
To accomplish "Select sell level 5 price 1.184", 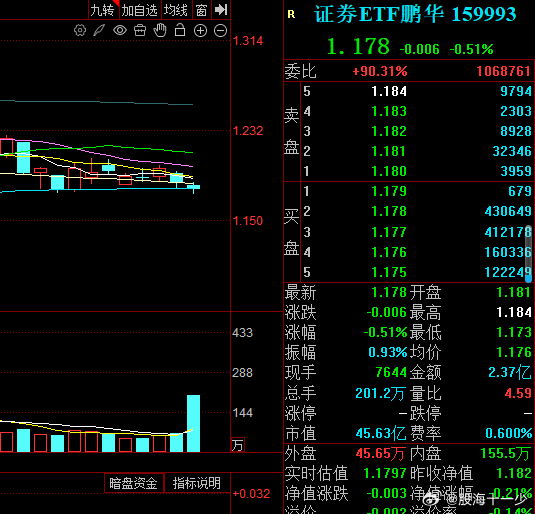I will click(389, 91).
